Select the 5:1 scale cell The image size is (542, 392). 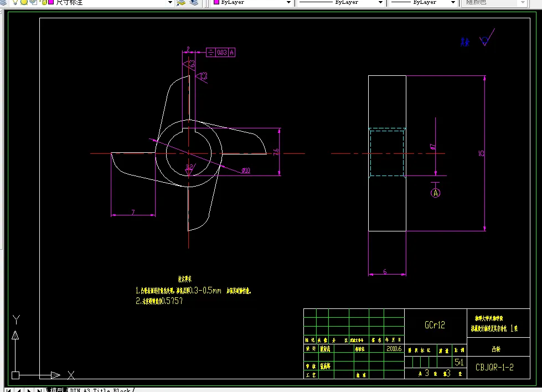coord(459,362)
